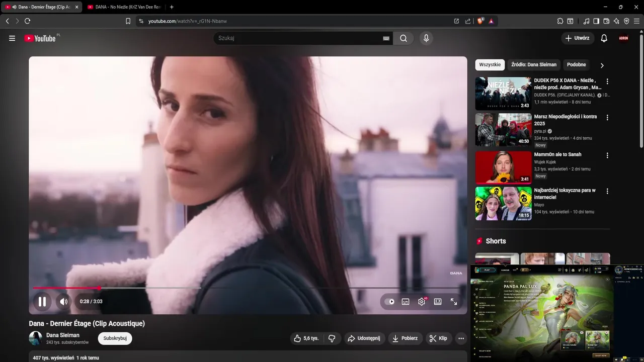The height and width of the screenshot is (362, 644).
Task: Toggle the browser sidebar panel icon
Action: (x=596, y=21)
